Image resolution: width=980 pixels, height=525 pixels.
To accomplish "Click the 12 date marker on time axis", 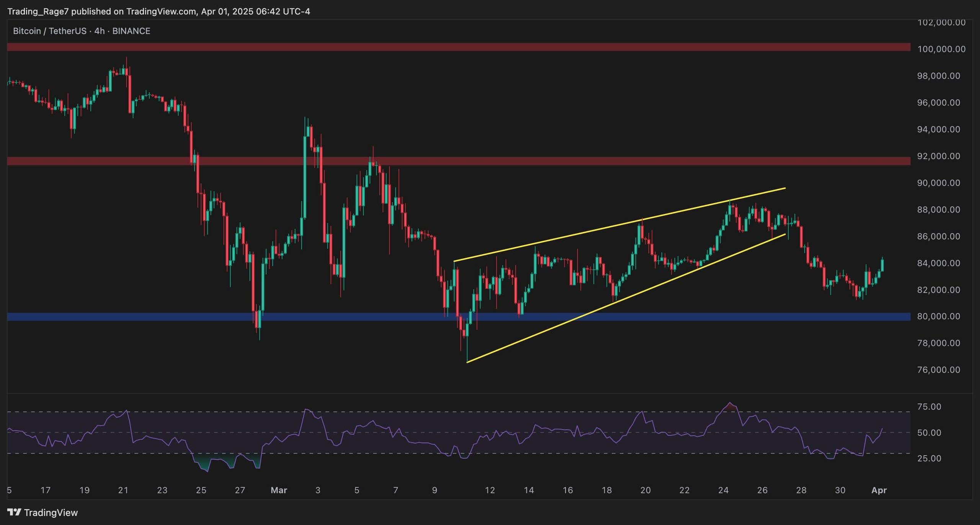I will [490, 490].
